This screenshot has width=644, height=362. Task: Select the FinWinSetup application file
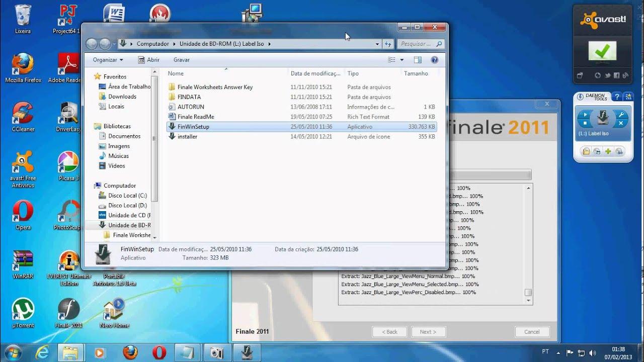coord(302,127)
